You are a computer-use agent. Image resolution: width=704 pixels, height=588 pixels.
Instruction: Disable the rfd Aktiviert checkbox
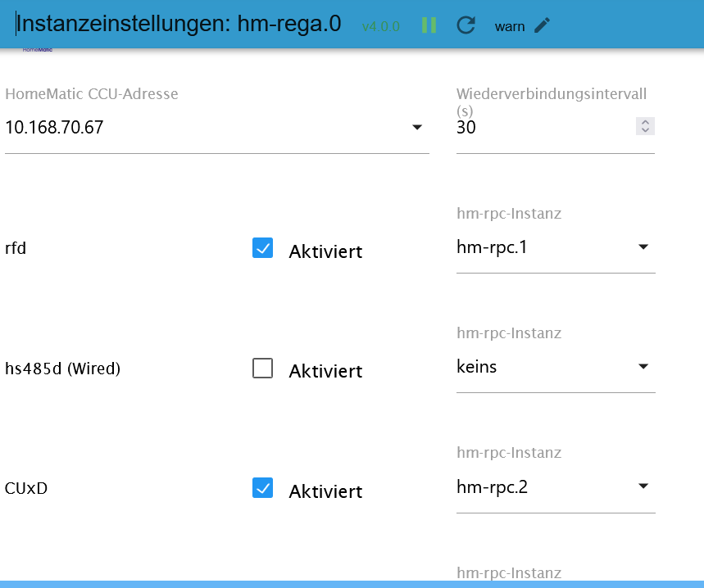262,248
